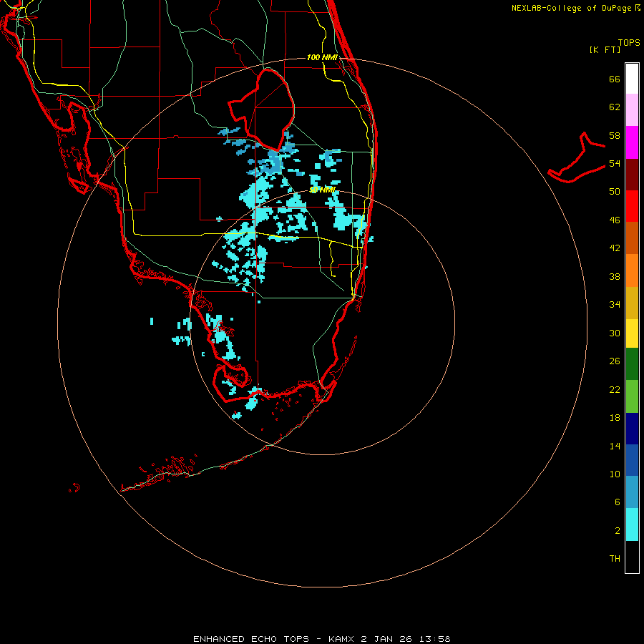
Task: Click the legend value '50'
Action: [x=615, y=192]
